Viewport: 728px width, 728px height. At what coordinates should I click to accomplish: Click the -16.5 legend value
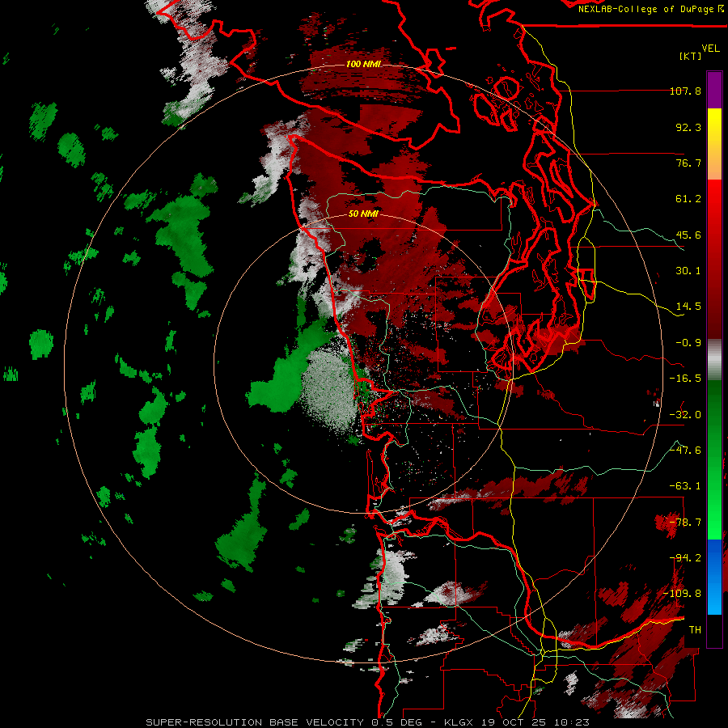pyautogui.click(x=685, y=379)
